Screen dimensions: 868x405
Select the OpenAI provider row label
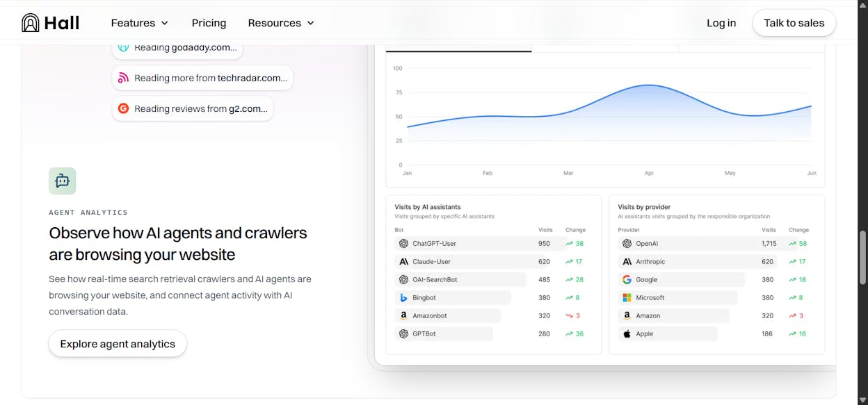click(x=647, y=243)
